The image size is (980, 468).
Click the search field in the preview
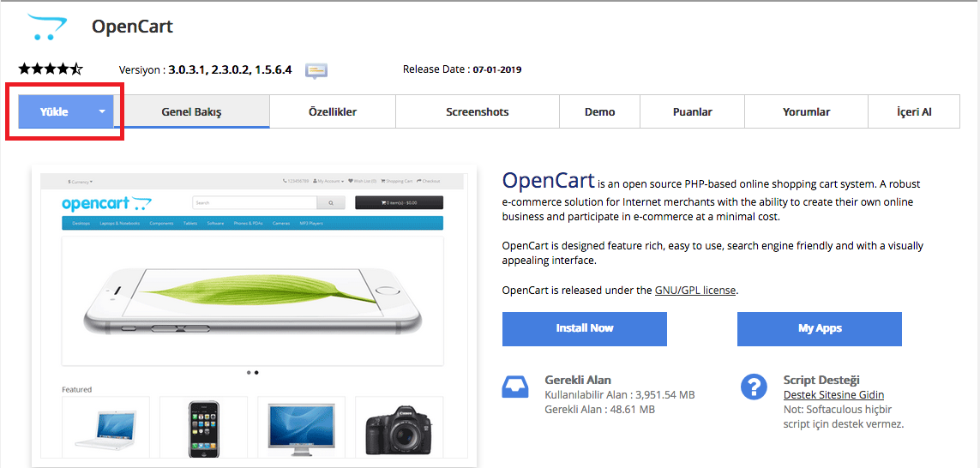(x=255, y=202)
